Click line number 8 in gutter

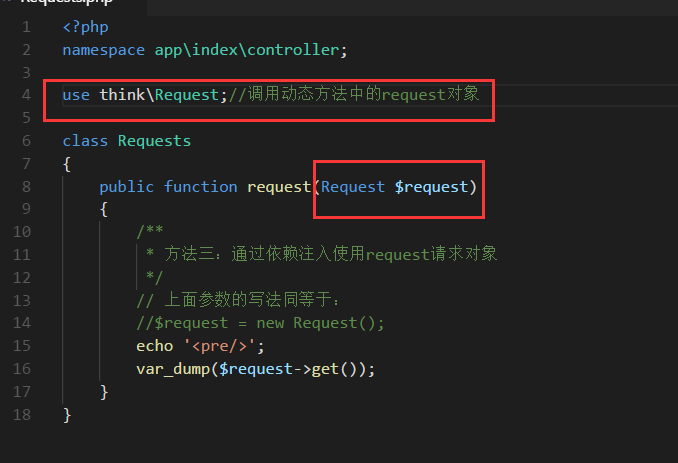[x=26, y=186]
